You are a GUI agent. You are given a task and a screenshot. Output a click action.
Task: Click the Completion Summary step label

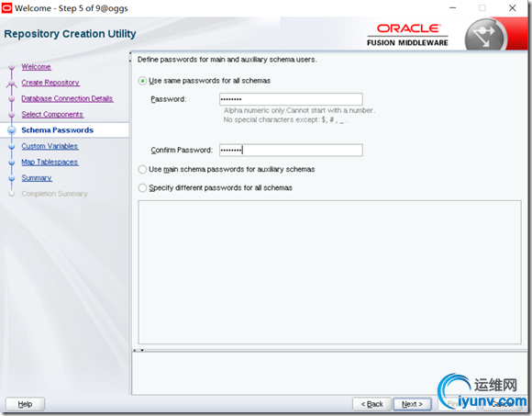click(x=54, y=194)
